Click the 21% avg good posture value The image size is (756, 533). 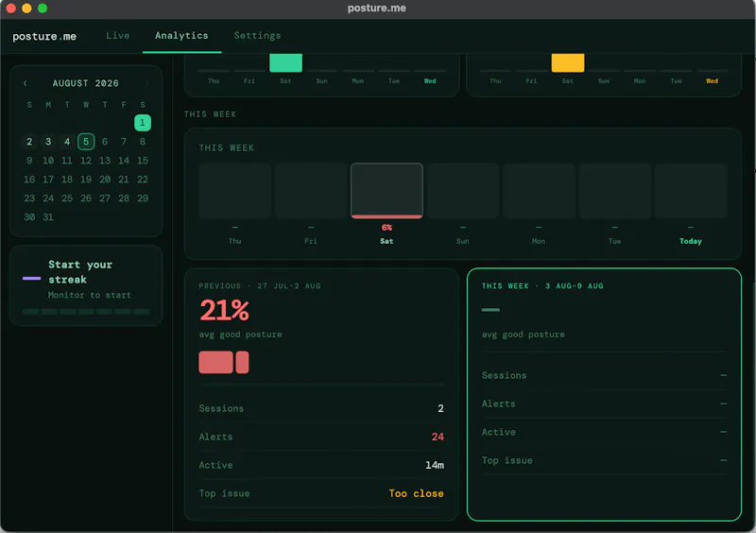click(224, 310)
